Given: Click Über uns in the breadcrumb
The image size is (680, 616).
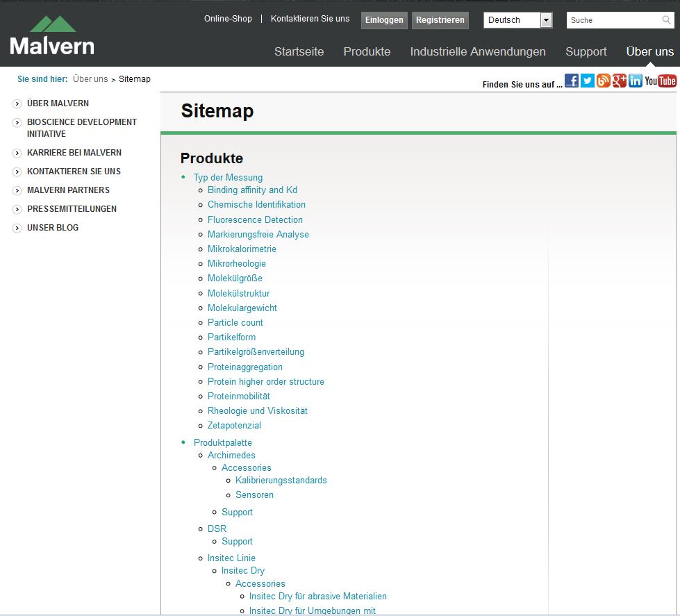Looking at the screenshot, I should [x=90, y=79].
